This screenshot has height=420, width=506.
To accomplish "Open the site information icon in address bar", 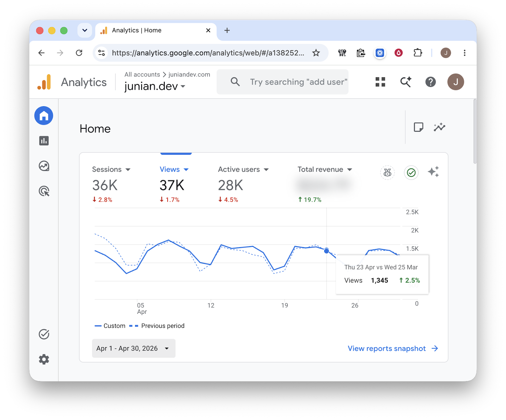I will coord(102,53).
